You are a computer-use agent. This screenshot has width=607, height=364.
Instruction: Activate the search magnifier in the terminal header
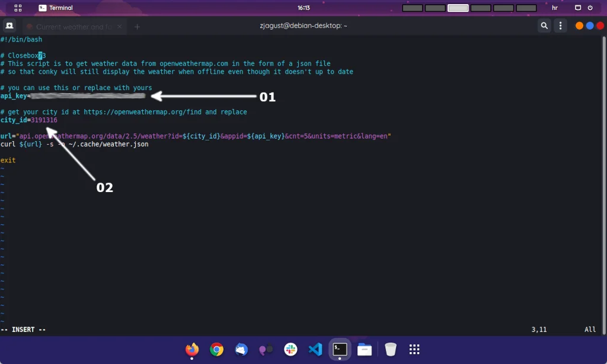click(x=544, y=25)
